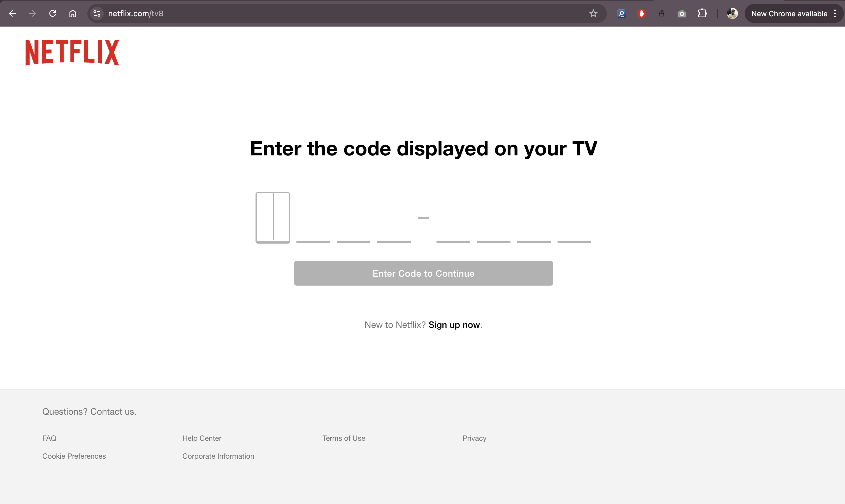The image size is (845, 504).
Task: Open the mouse gestures extension icon
Action: tap(661, 14)
